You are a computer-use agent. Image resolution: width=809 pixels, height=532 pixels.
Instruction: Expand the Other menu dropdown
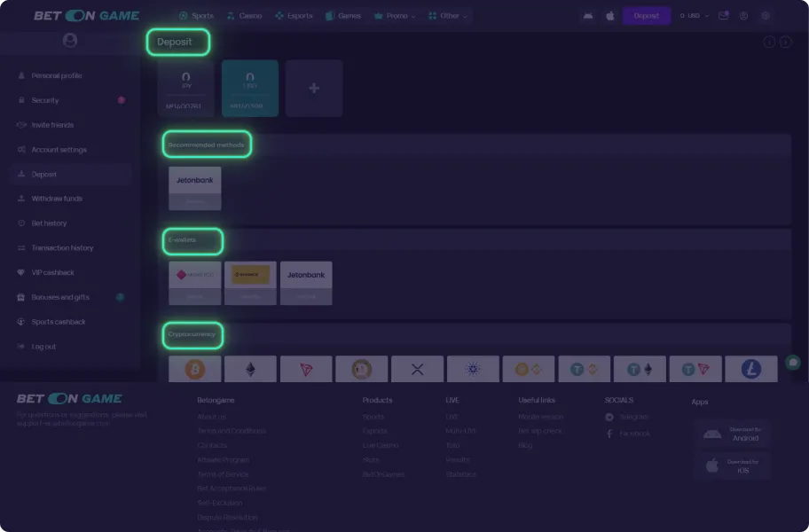pos(449,16)
